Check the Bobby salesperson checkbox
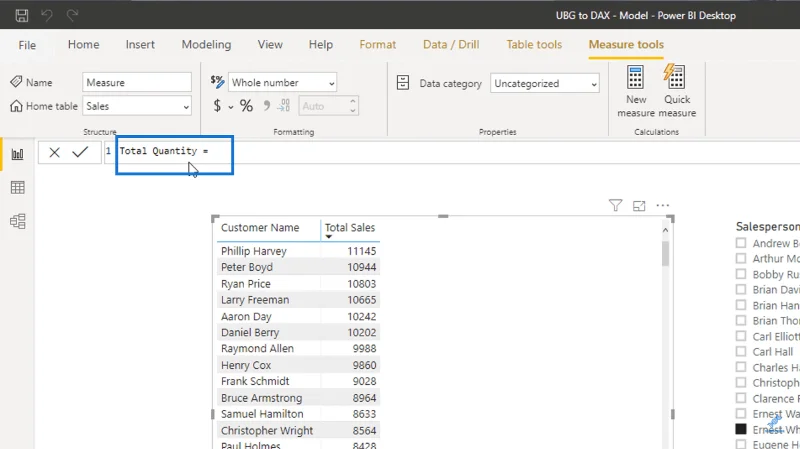 tap(741, 274)
